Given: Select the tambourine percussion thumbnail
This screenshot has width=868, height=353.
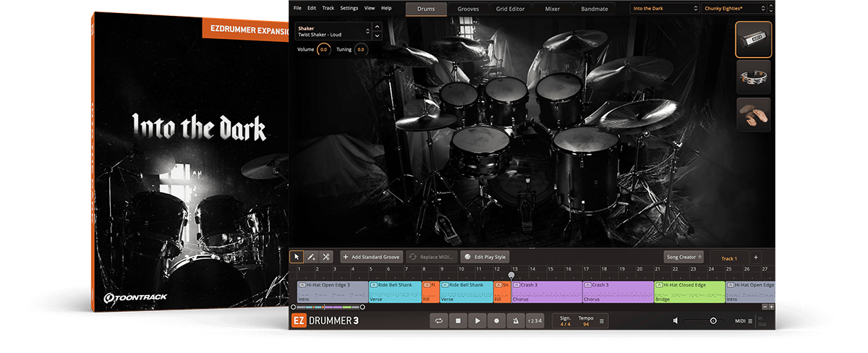Looking at the screenshot, I should click(753, 77).
